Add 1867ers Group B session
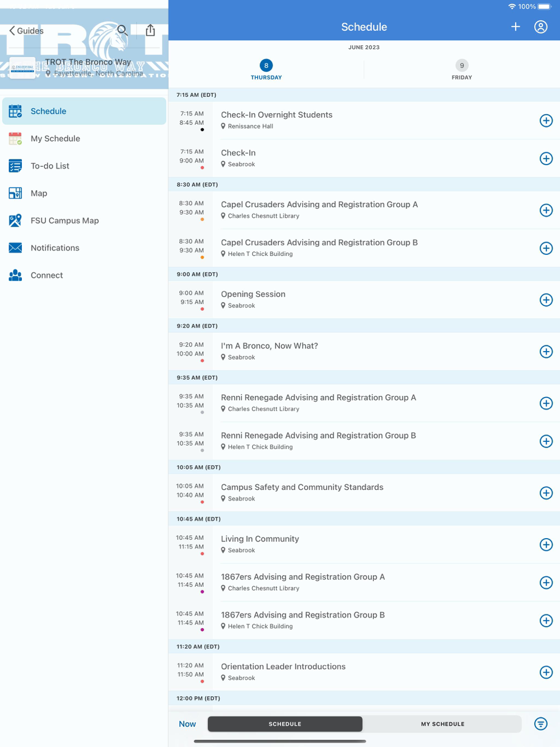Screen dimensions: 560x747 546,620
